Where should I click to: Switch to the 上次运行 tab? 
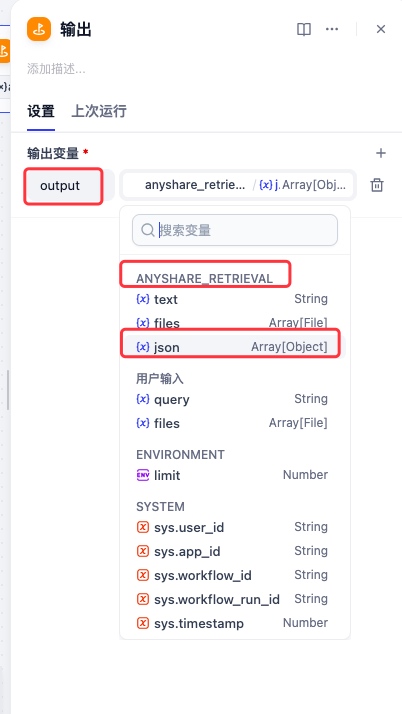pyautogui.click(x=99, y=111)
